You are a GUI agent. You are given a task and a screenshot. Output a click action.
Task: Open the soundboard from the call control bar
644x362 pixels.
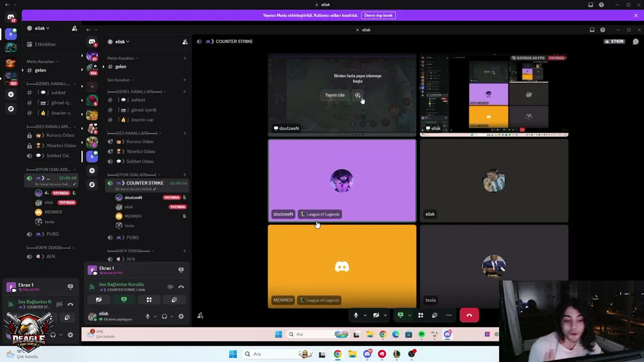point(435,315)
